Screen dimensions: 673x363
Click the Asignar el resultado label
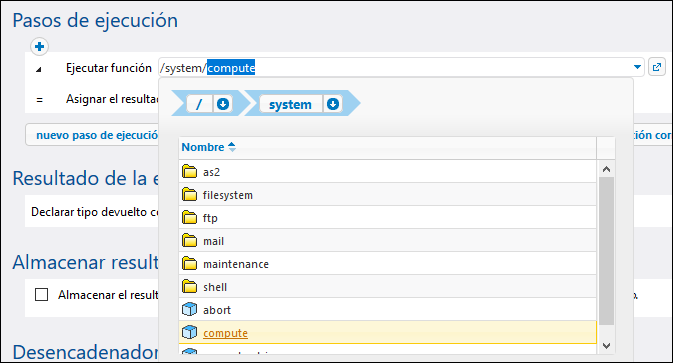pos(112,99)
